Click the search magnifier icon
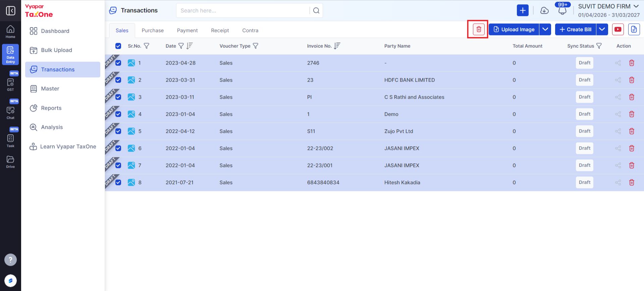This screenshot has width=644, height=291. point(316,10)
